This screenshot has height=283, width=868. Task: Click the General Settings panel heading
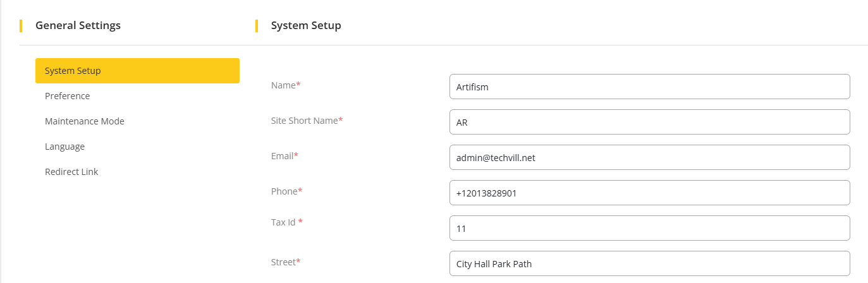(x=78, y=25)
